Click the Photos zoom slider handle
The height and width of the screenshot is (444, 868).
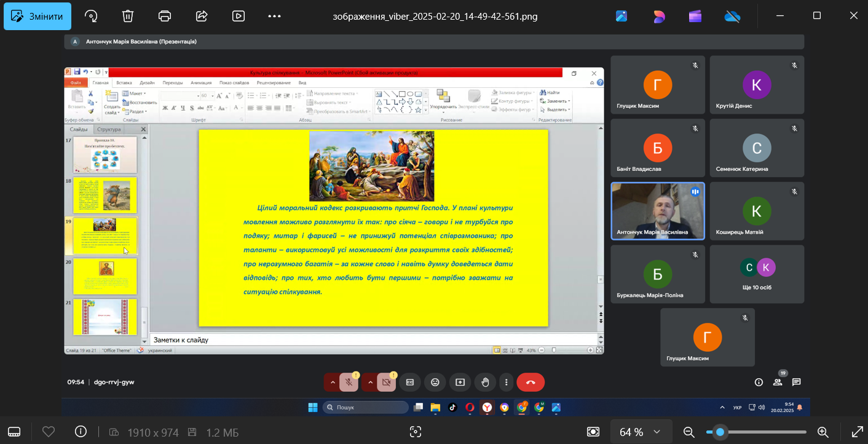720,432
